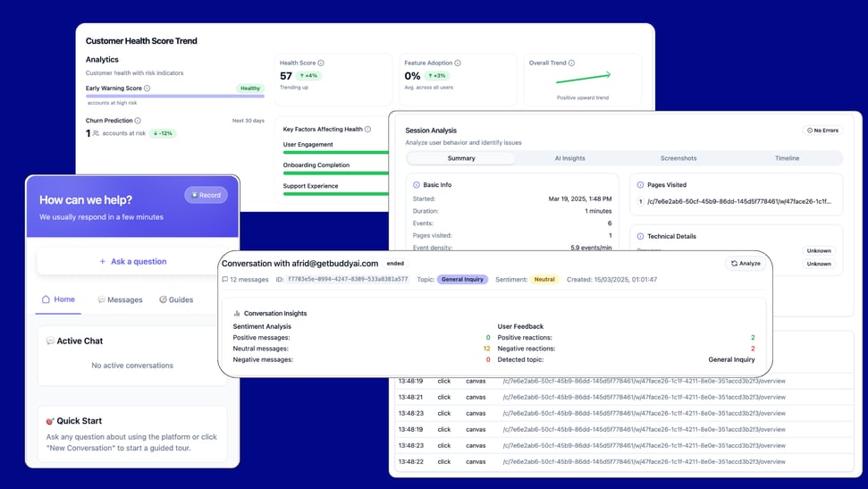Viewport: 868px width, 489px height.
Task: Click the Detected topic 'General Inquiry' value
Action: pos(731,360)
